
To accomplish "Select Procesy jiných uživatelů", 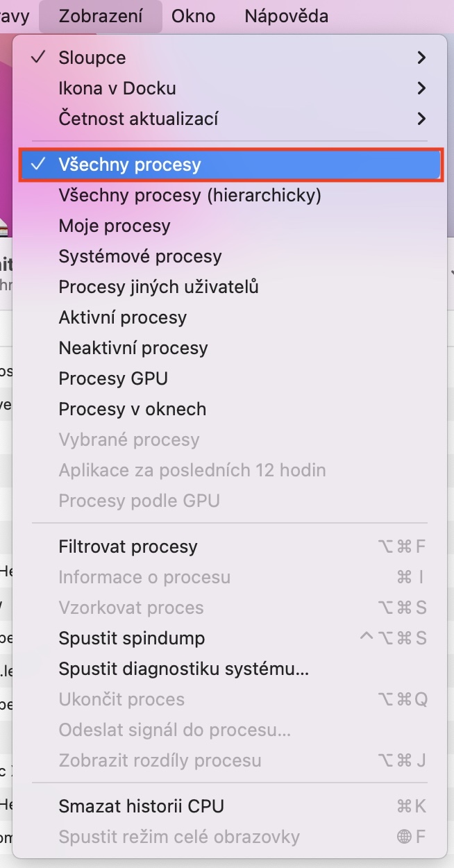I will [x=158, y=287].
